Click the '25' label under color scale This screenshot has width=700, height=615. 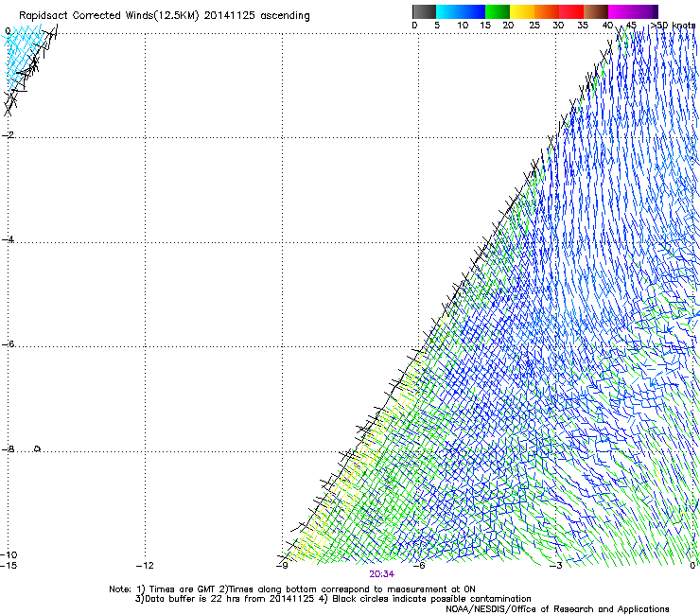pyautogui.click(x=534, y=26)
